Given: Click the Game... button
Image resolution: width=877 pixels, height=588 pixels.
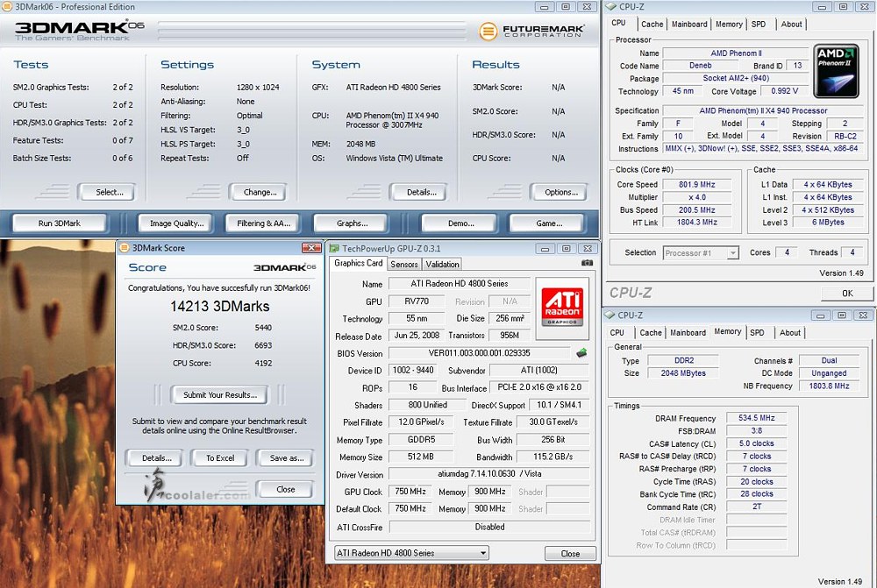Looking at the screenshot, I should [548, 223].
